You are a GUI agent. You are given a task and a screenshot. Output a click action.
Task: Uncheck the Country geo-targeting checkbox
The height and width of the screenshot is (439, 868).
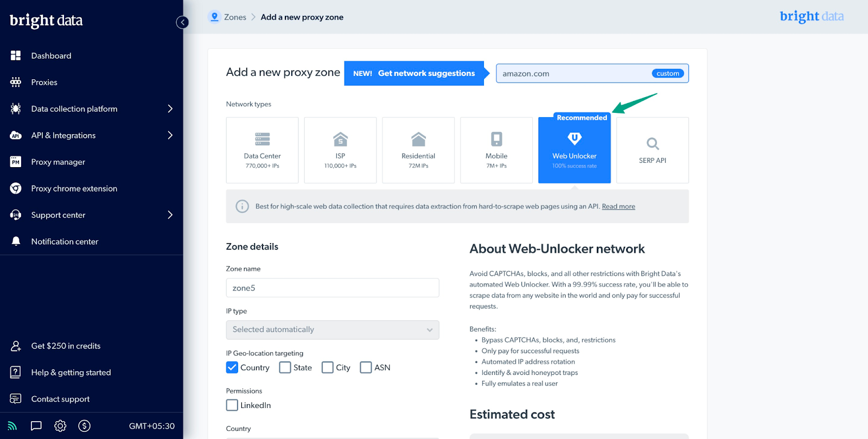click(x=232, y=367)
